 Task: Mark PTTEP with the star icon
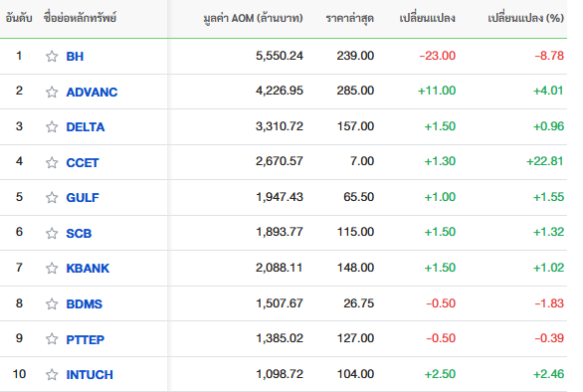tap(52, 339)
